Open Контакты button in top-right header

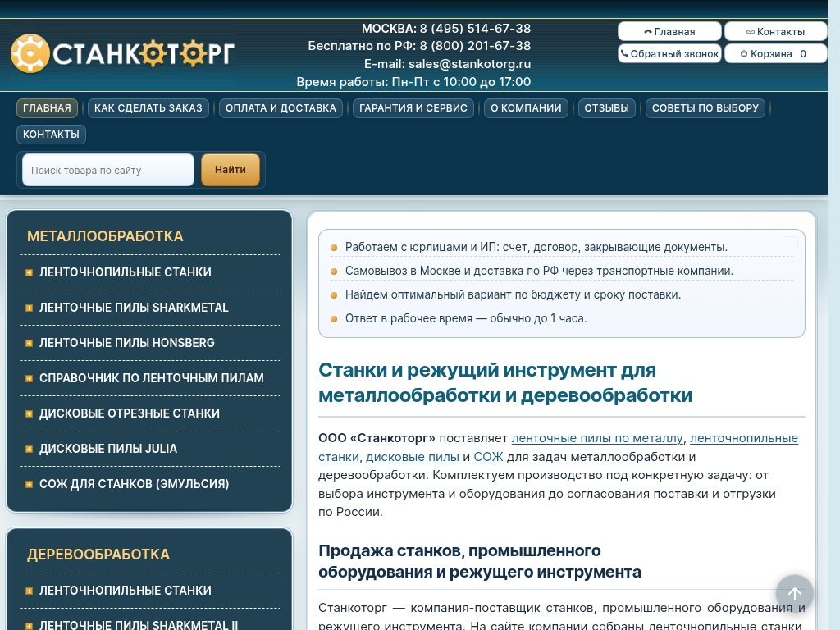click(x=776, y=32)
